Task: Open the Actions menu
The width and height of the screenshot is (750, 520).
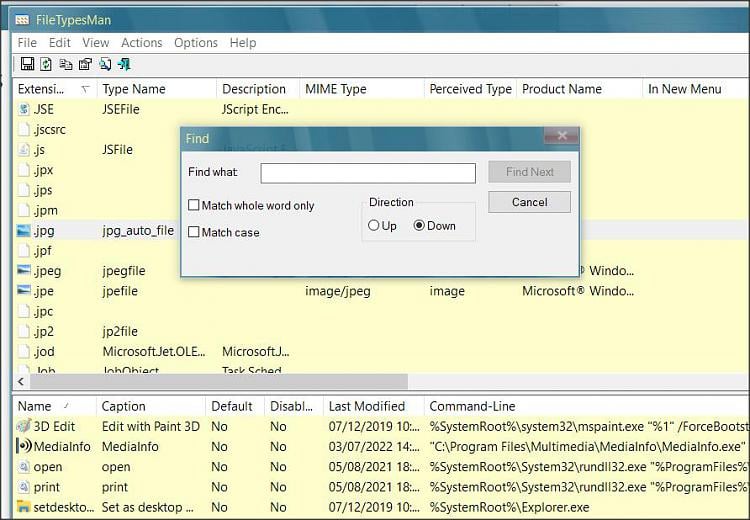Action: 141,43
